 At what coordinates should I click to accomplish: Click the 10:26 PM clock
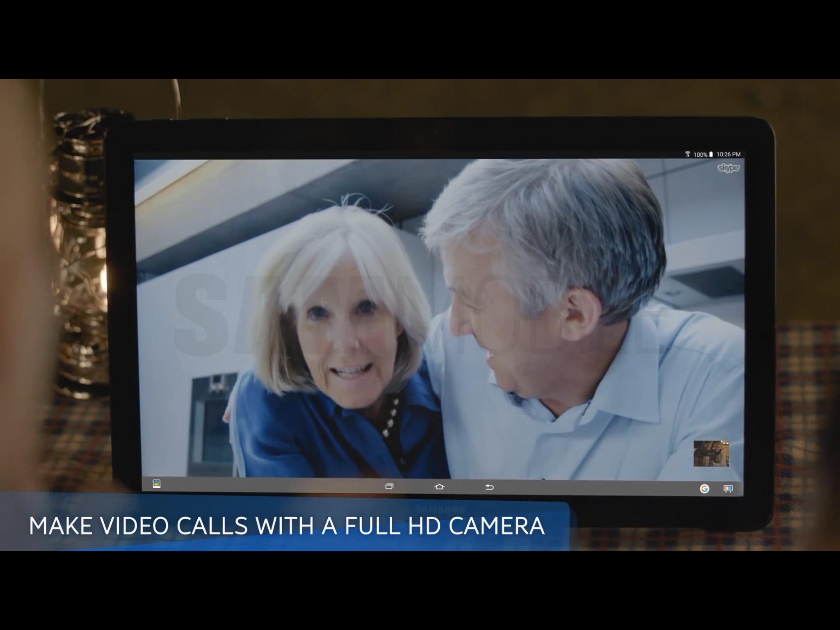point(728,155)
